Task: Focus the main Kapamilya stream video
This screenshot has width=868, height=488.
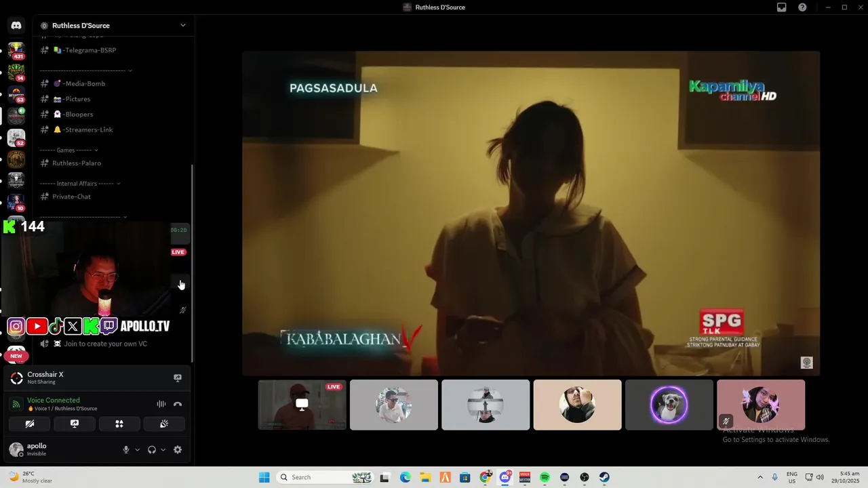Action: [531, 213]
